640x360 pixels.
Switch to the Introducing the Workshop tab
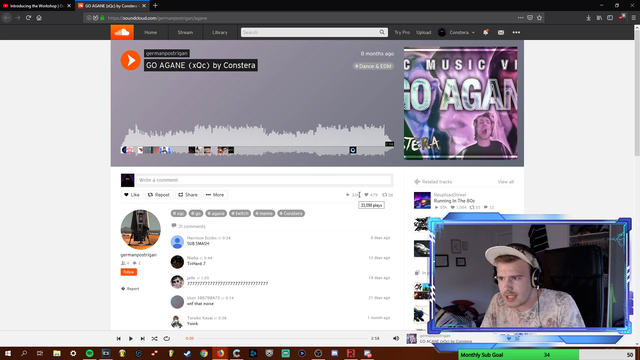coord(37,6)
